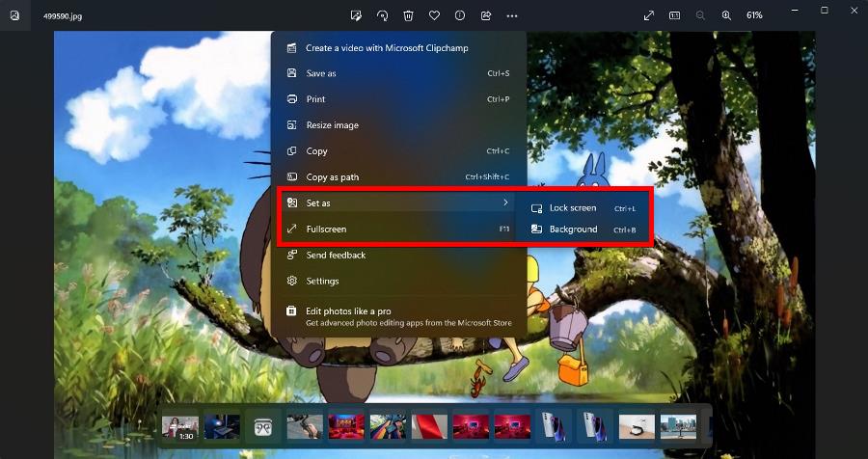Open Settings from the context menu
The height and width of the screenshot is (459, 868).
coord(398,281)
